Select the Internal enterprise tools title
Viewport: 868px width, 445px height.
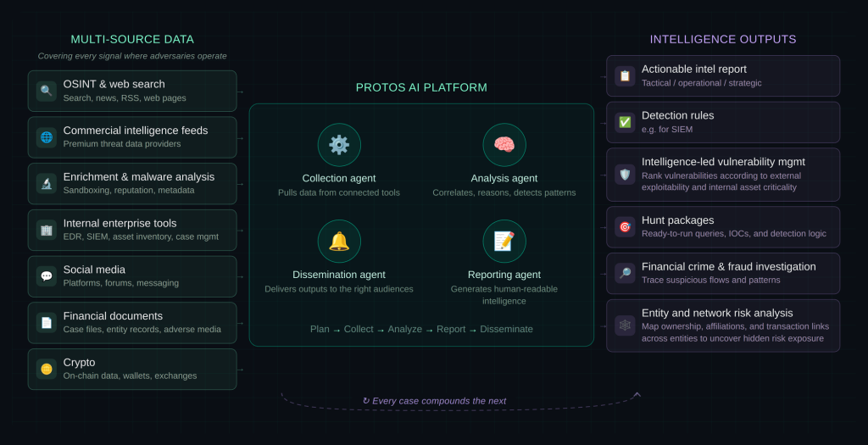point(120,224)
